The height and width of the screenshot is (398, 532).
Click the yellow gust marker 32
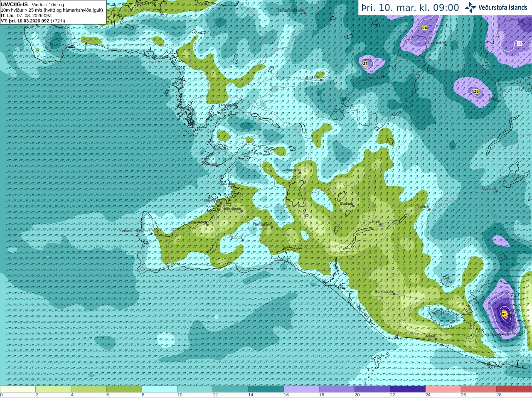click(504, 314)
